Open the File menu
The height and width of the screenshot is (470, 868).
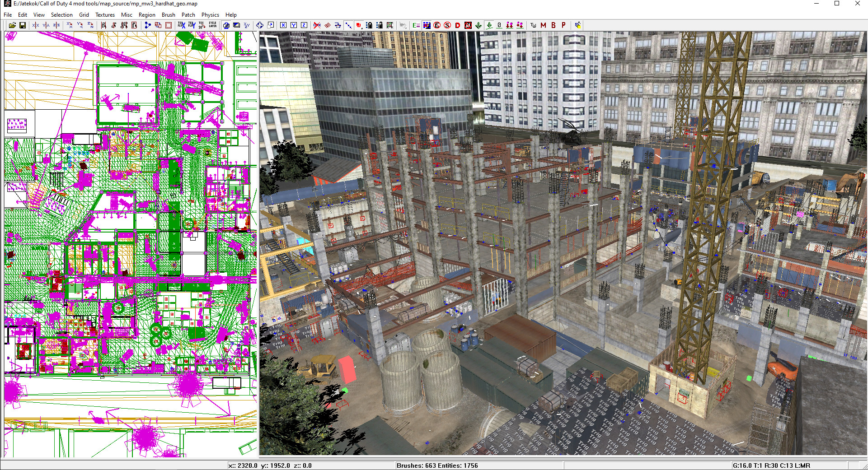click(8, 15)
